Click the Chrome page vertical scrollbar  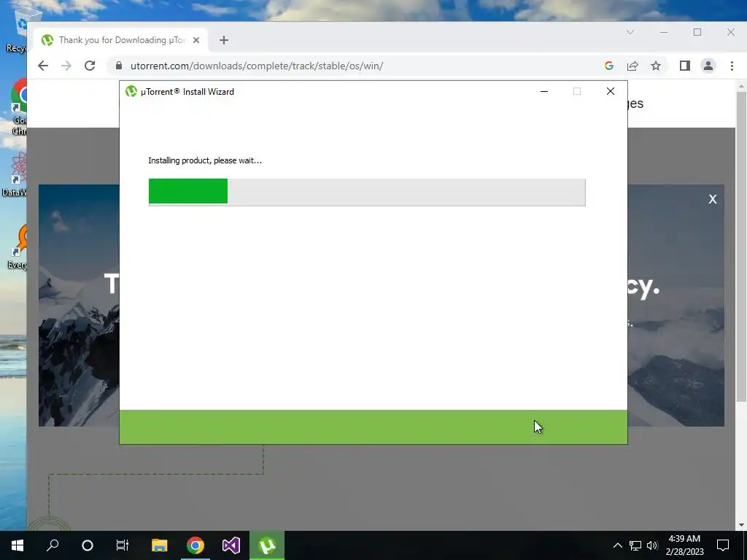(741, 246)
